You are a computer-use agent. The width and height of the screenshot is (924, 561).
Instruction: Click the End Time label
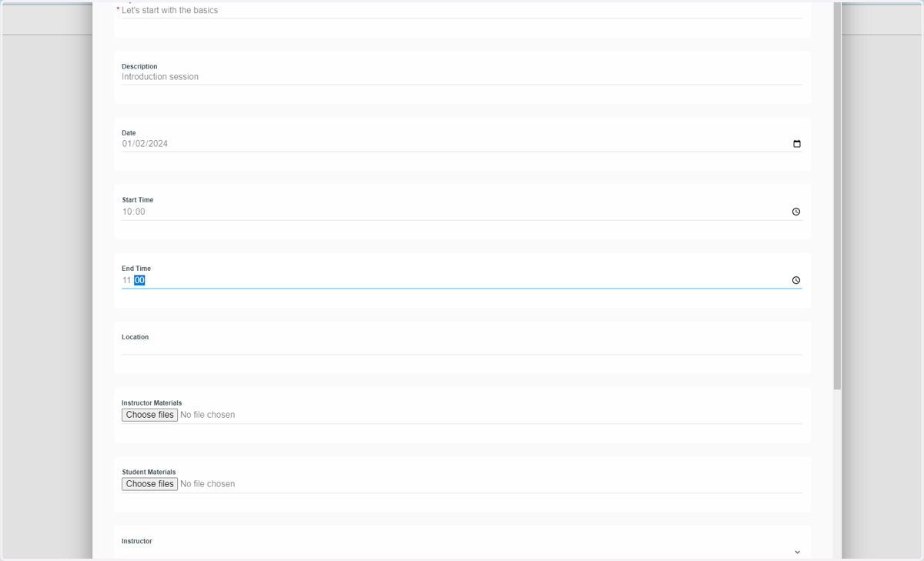coord(136,269)
